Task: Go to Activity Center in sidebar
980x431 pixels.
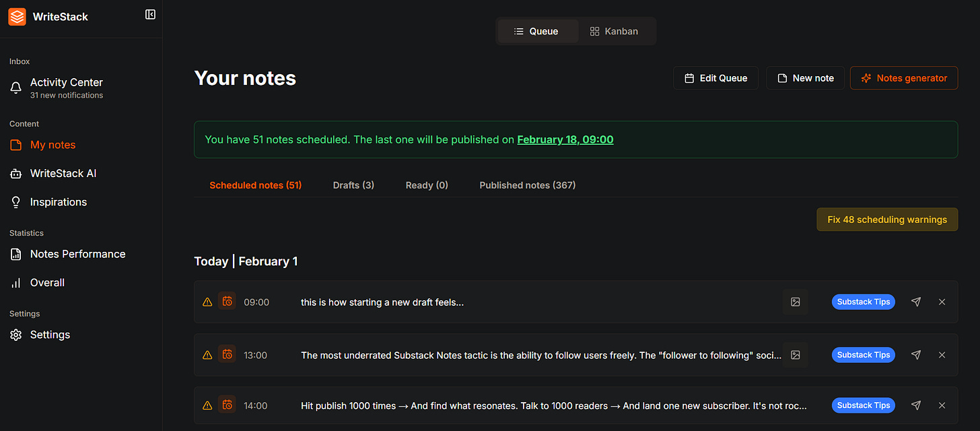Action: tap(67, 82)
